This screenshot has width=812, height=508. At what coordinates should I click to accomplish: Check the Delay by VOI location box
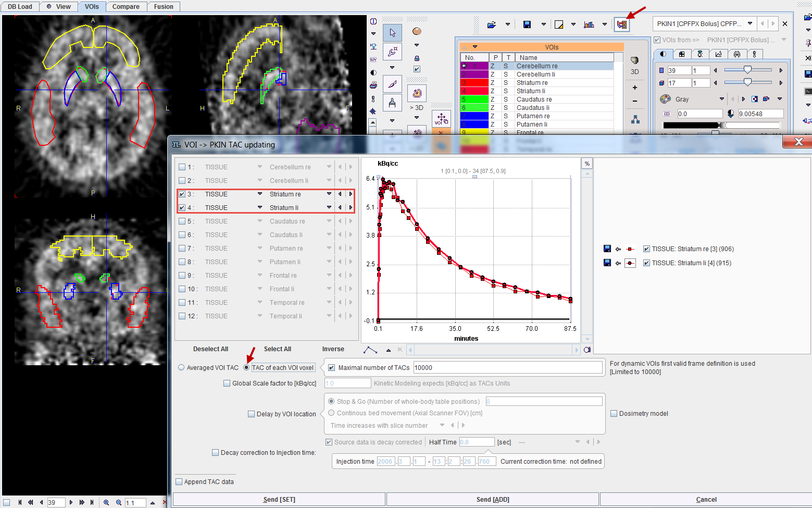251,414
